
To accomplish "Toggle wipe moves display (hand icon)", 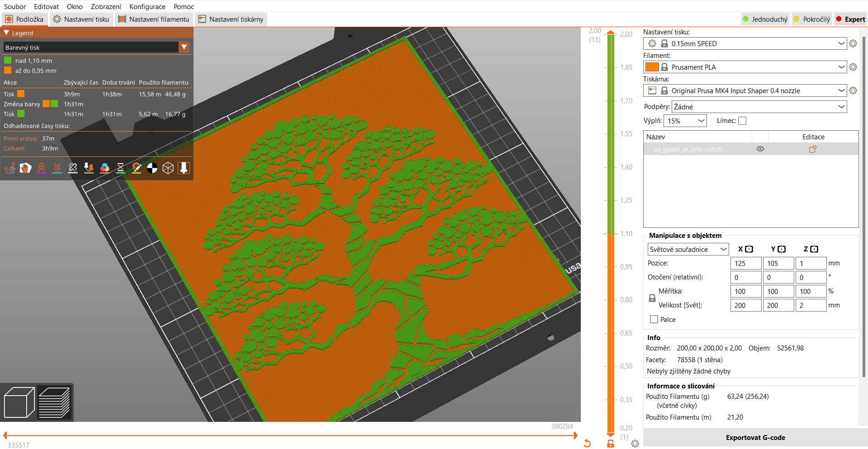I will point(25,168).
